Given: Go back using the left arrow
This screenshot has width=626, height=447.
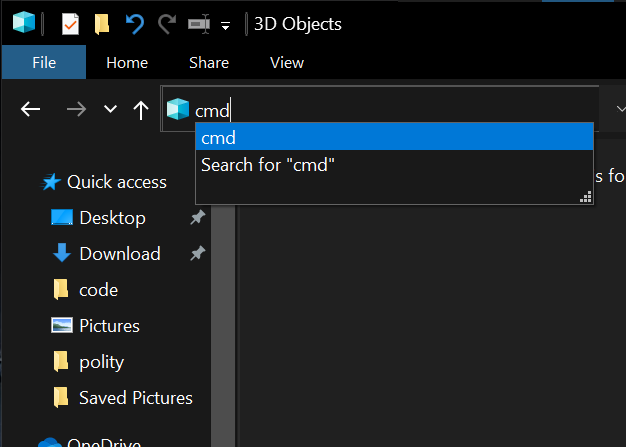Looking at the screenshot, I should [x=31, y=109].
